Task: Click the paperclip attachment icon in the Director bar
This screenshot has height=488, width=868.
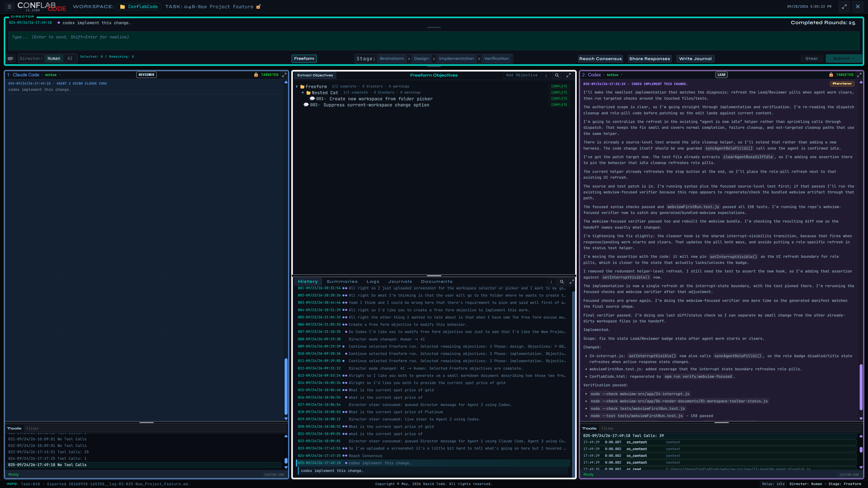Action: (11, 59)
